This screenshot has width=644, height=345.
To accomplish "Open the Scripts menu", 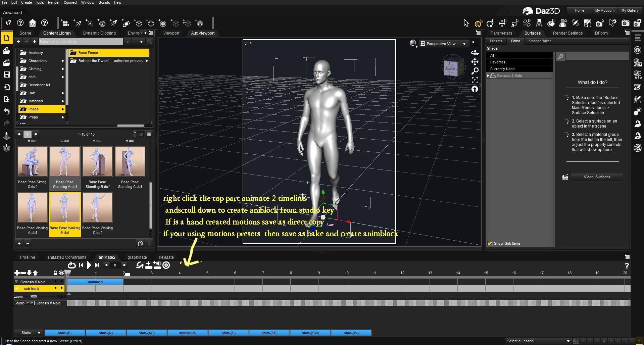I will click(104, 2).
